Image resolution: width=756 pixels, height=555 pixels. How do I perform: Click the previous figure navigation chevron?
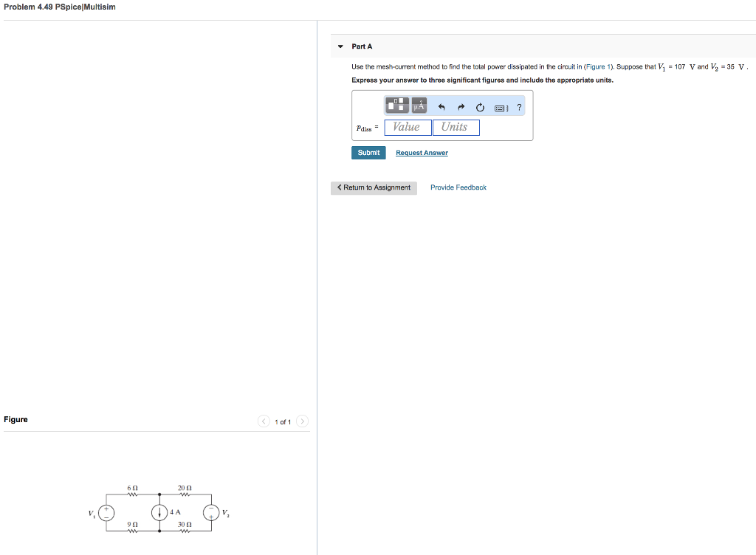click(264, 421)
